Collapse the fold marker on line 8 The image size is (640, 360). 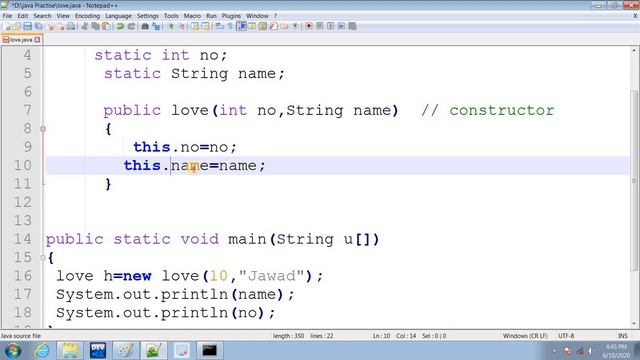coord(43,129)
